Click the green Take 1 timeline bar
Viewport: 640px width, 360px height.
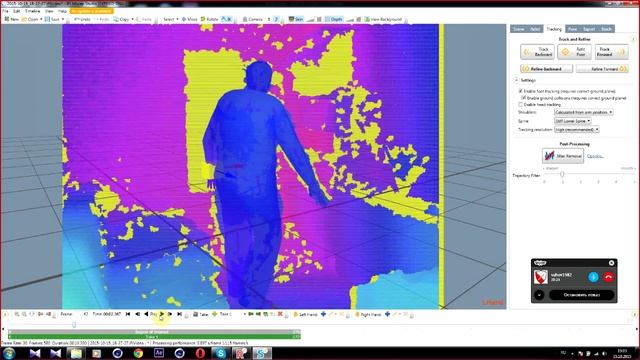(x=154, y=337)
